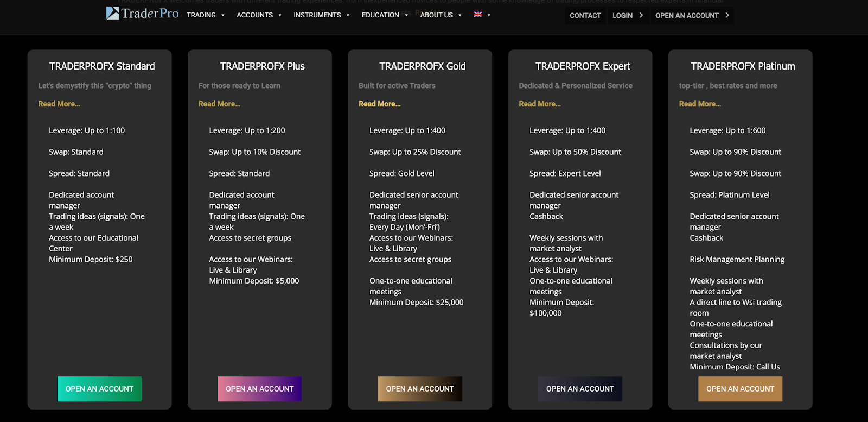Click the TraderPro logo
The width and height of the screenshot is (868, 422).
(x=142, y=14)
